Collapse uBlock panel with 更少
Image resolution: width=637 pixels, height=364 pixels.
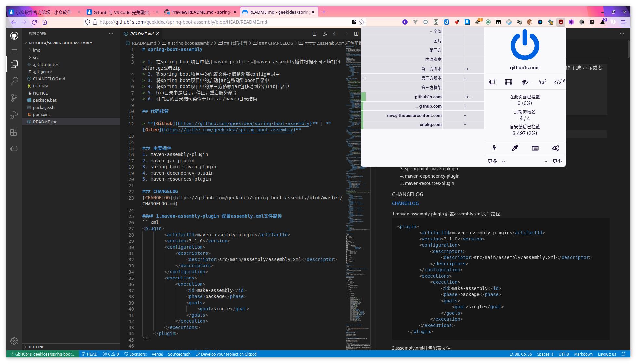[x=553, y=161]
